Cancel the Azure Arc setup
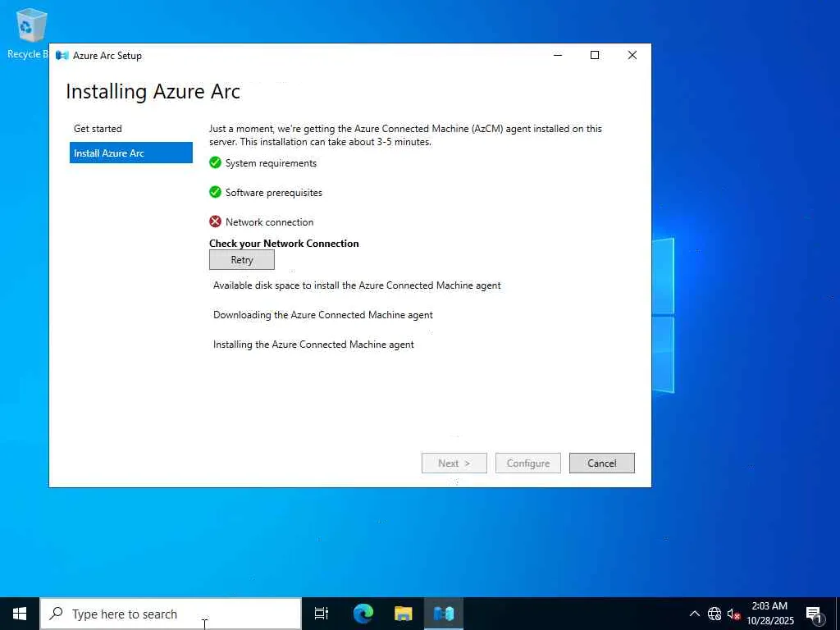Screen dimensions: 840x630 click(601, 463)
